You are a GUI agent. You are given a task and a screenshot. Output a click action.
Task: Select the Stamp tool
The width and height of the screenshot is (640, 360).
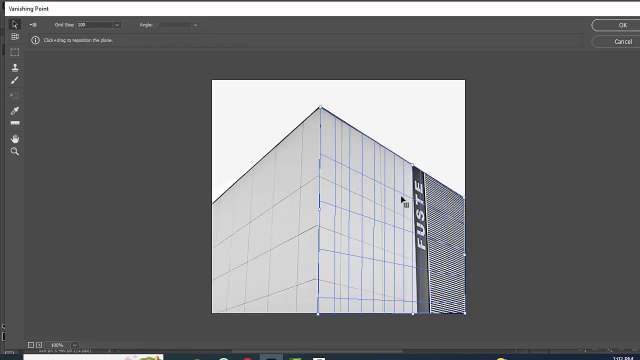click(15, 67)
